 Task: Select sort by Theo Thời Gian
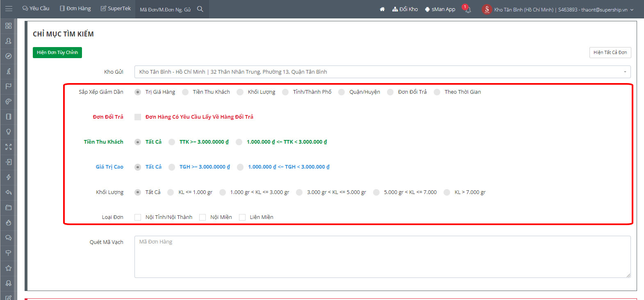(x=437, y=92)
